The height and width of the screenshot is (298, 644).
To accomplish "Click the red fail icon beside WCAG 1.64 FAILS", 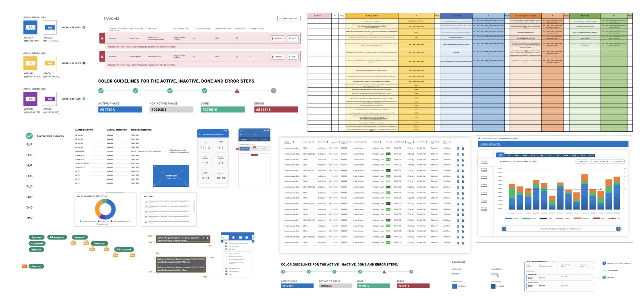I will click(x=84, y=63).
